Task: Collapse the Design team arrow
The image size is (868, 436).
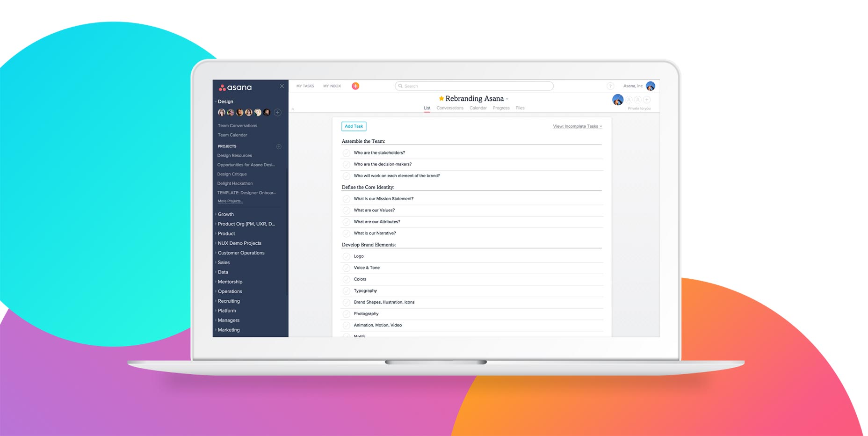Action: tap(216, 102)
